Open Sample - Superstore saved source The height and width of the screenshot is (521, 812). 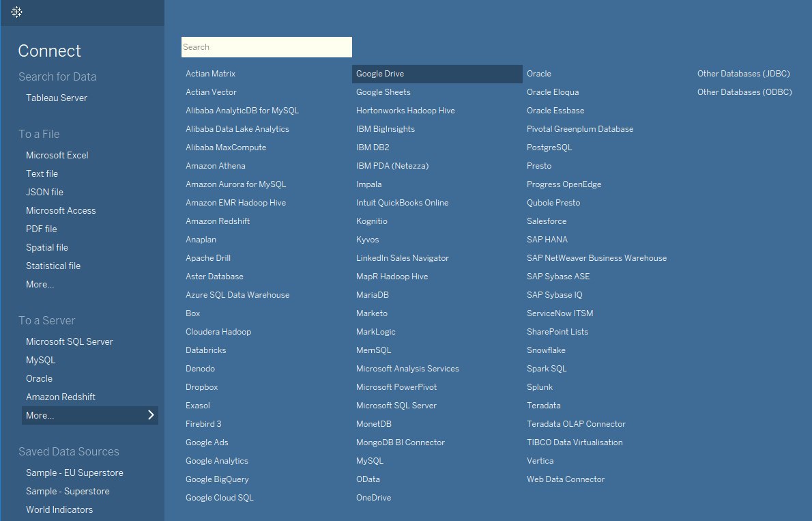coord(68,492)
